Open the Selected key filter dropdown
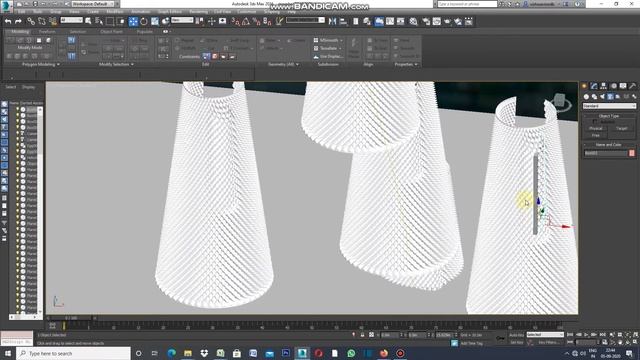Viewport: 640px width, 360px height. tap(545, 335)
